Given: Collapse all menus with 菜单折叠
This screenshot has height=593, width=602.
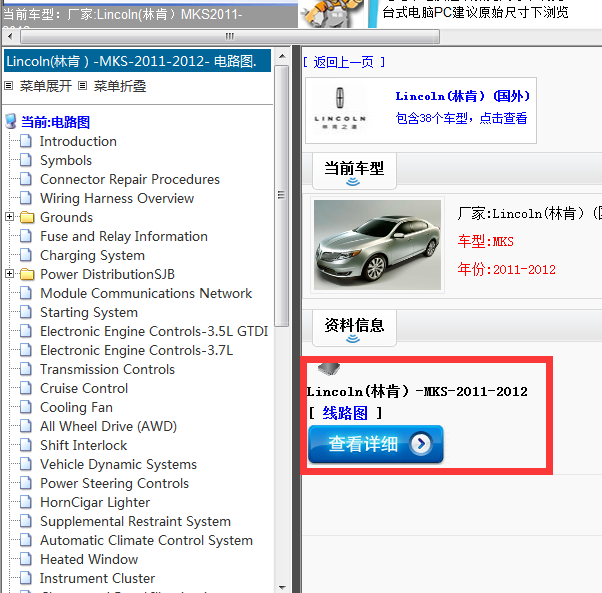Looking at the screenshot, I should click(119, 86).
